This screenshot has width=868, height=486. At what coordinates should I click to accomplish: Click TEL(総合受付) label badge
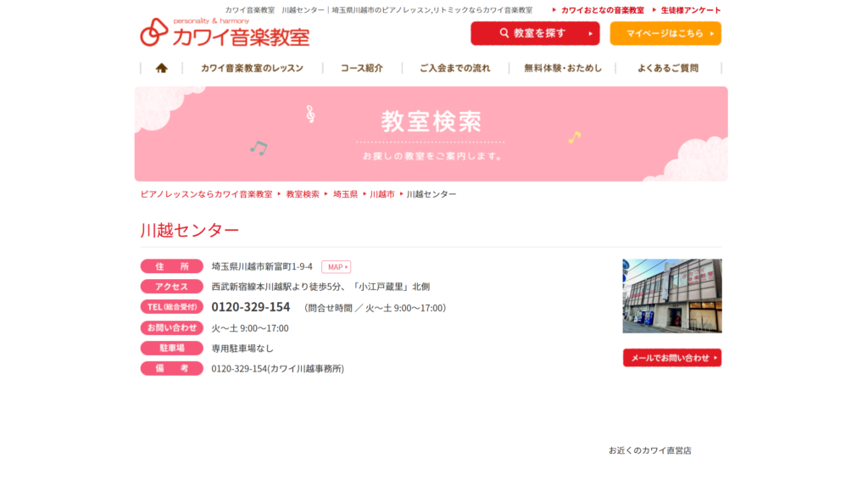171,307
